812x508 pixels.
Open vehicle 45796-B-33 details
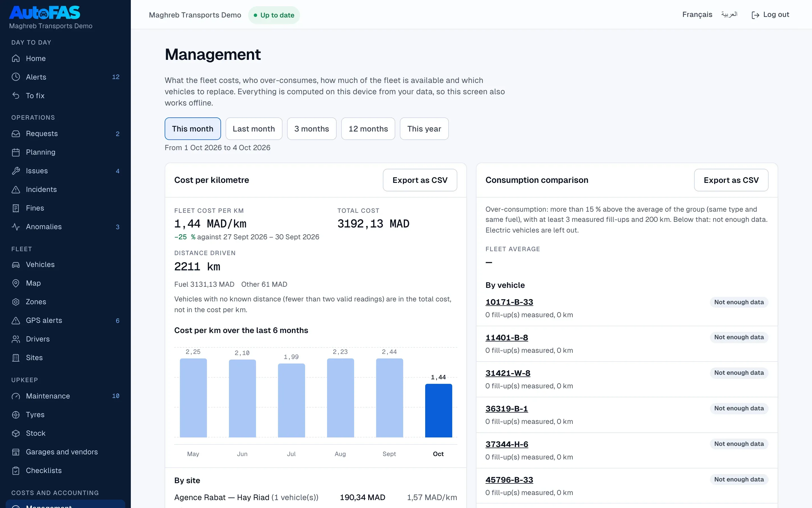(509, 480)
